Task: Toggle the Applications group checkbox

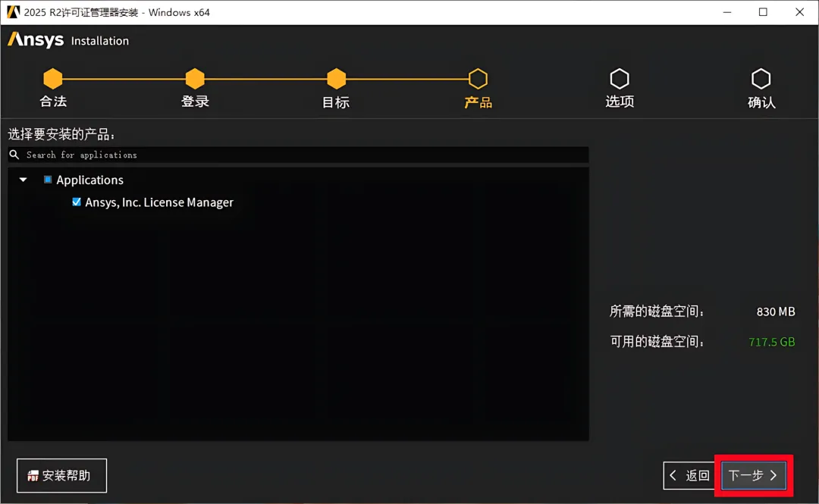Action: coord(48,180)
